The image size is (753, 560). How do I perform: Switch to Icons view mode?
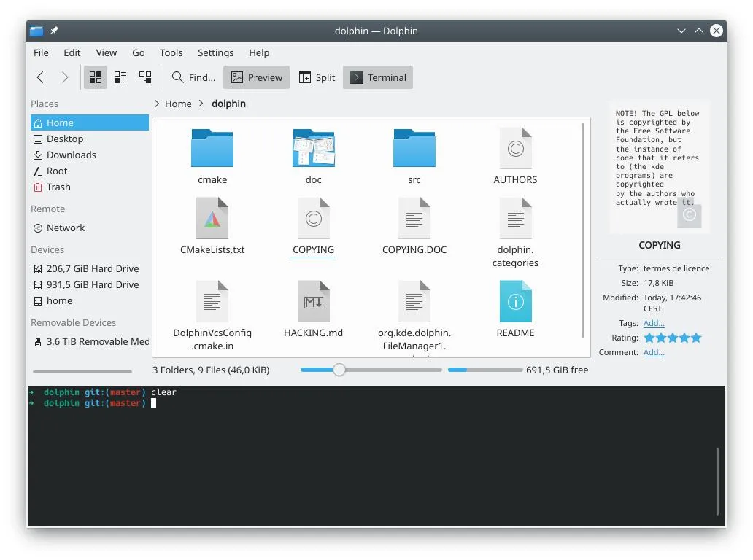(x=96, y=77)
